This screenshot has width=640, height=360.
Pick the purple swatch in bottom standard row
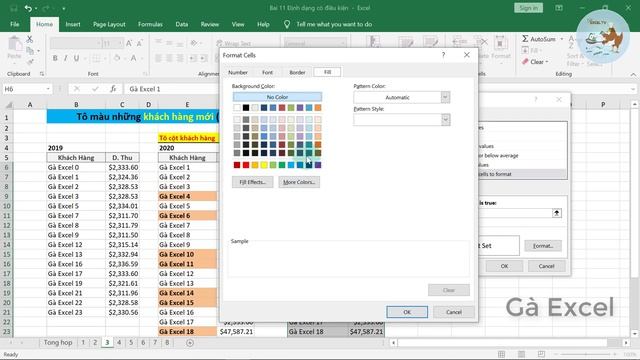[318, 165]
